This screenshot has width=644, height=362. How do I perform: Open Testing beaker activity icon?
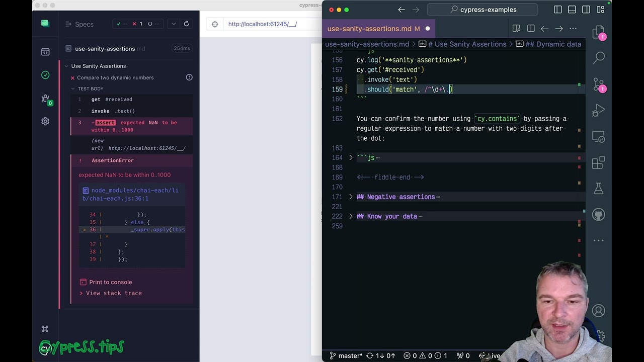pos(599,189)
